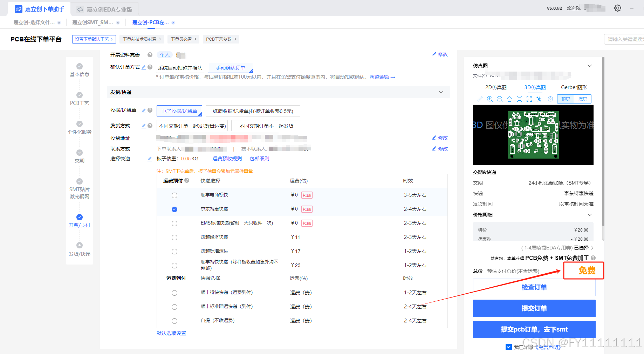Viewport: 644px width, 354px height.
Task: Switch to Gerber图形 tab
Action: coord(574,87)
